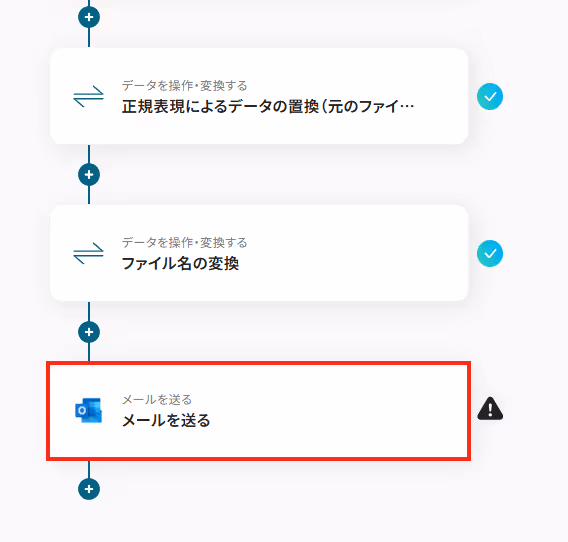568x542 pixels.
Task: Click データを操作・変換する label in 正規表現 card
Action: pyautogui.click(x=184, y=86)
